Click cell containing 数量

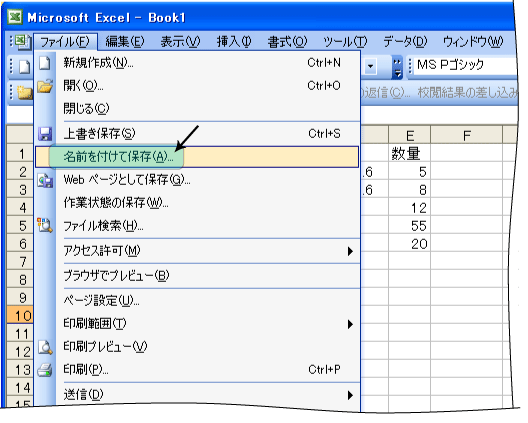click(x=409, y=154)
